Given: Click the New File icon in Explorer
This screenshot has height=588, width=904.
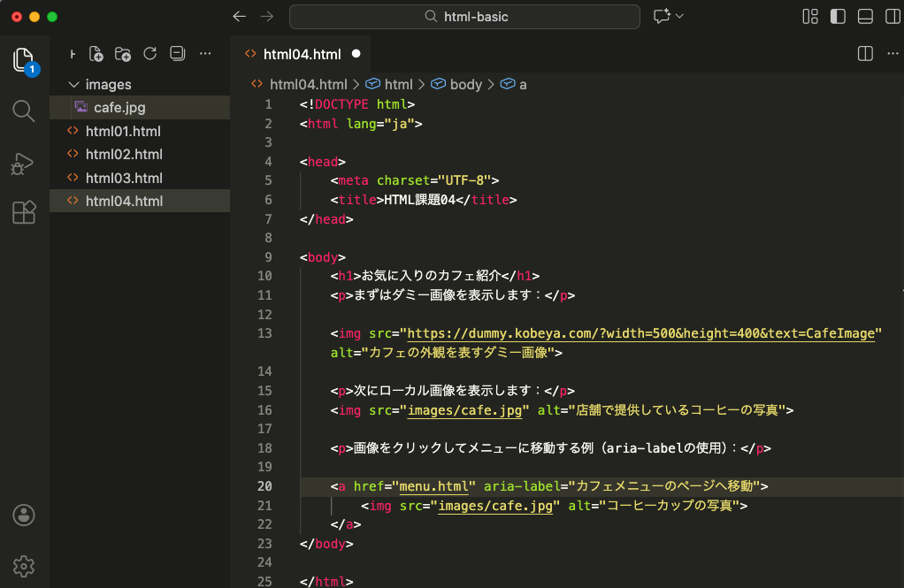Looking at the screenshot, I should pyautogui.click(x=96, y=54).
